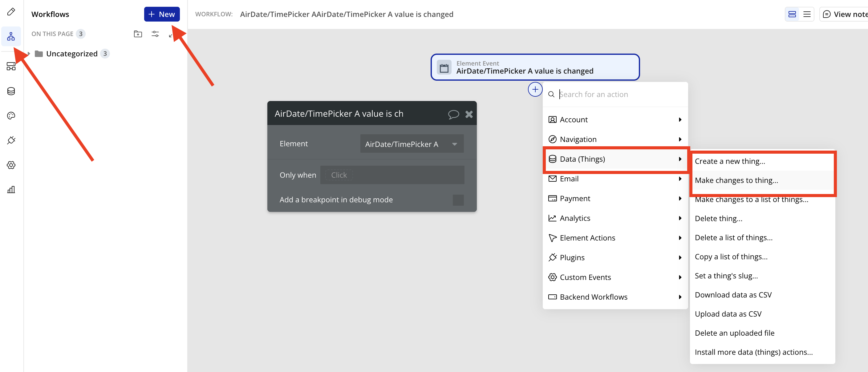Image resolution: width=868 pixels, height=372 pixels.
Task: Select the Element Event workflow card
Action: [x=535, y=67]
